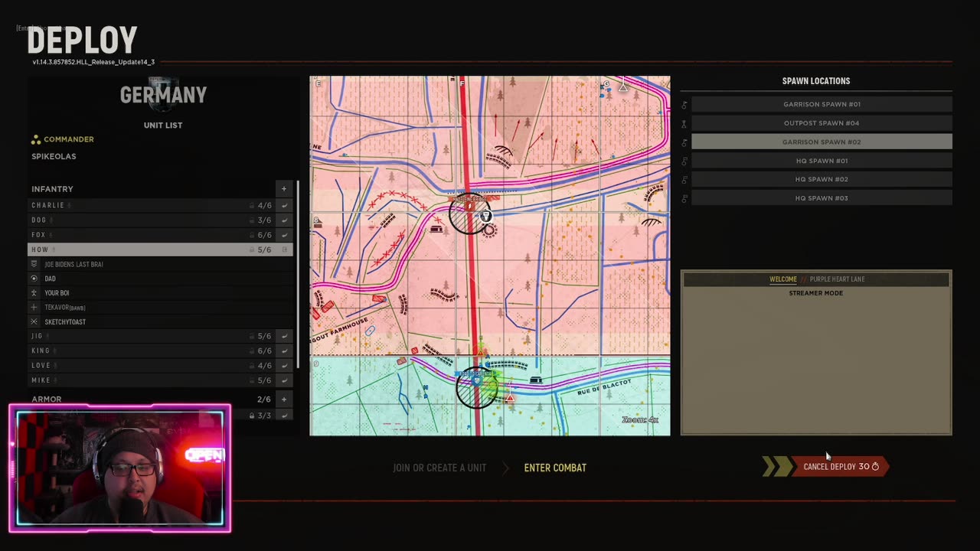This screenshot has width=980, height=551.
Task: Select Garrison Spawn #02
Action: (x=822, y=142)
